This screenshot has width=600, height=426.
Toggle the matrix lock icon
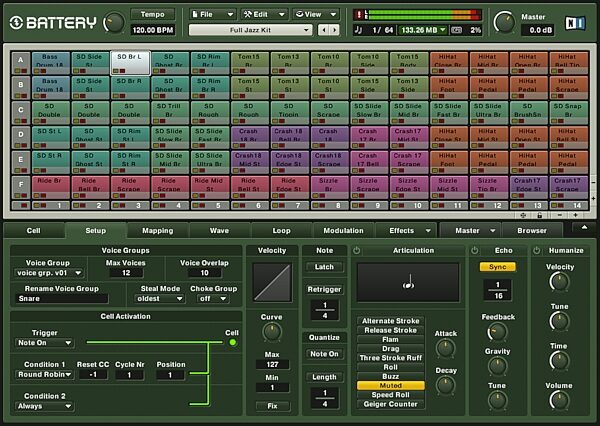click(x=539, y=215)
